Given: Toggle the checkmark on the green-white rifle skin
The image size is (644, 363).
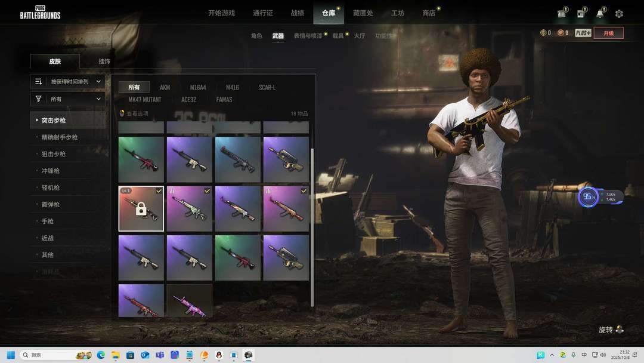Looking at the screenshot, I should pos(207,191).
